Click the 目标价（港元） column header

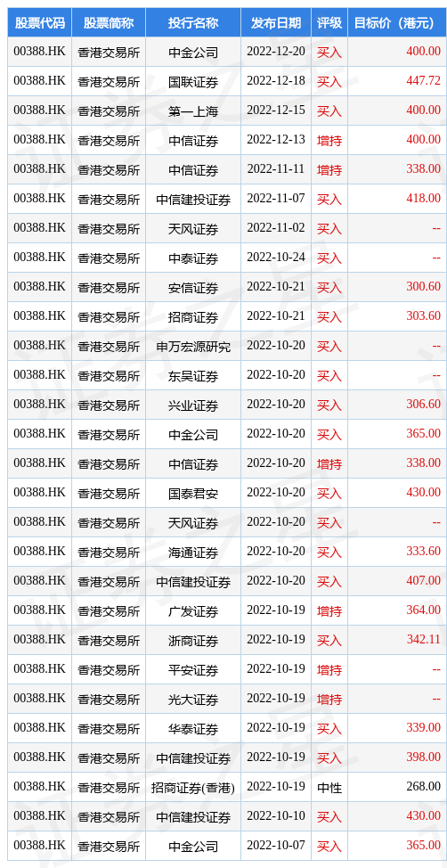tap(397, 22)
